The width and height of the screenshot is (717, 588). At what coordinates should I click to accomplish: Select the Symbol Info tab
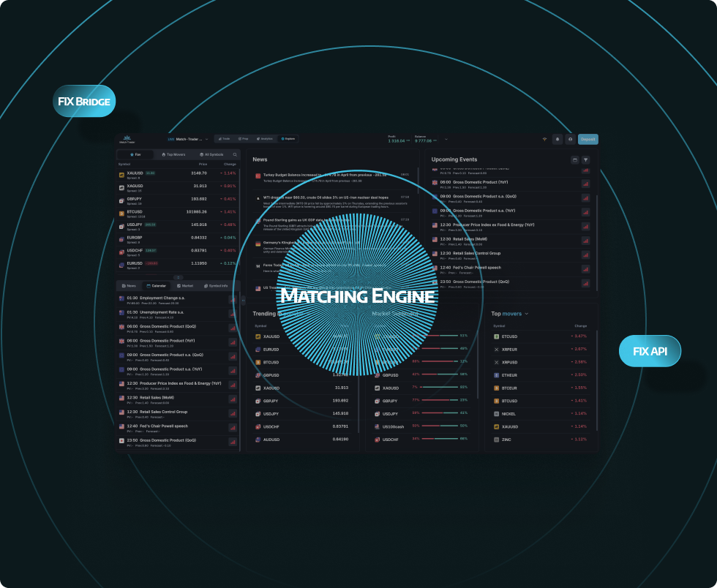(217, 286)
